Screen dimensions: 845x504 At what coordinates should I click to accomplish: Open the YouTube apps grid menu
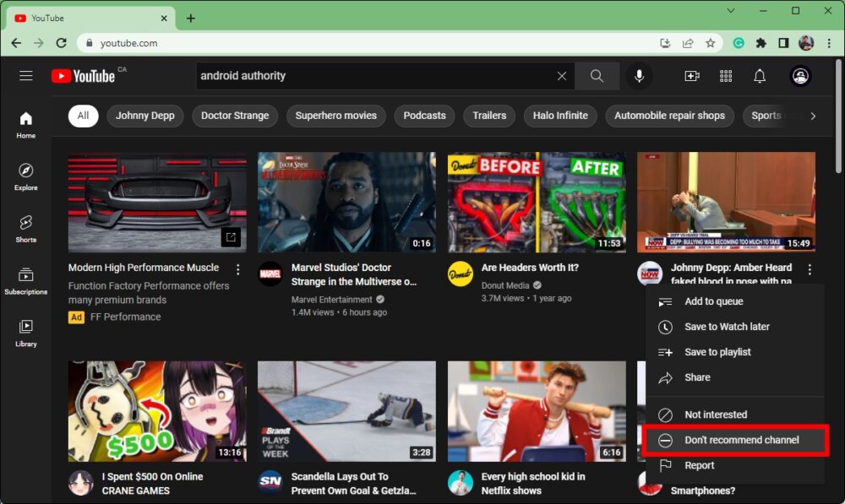click(725, 75)
